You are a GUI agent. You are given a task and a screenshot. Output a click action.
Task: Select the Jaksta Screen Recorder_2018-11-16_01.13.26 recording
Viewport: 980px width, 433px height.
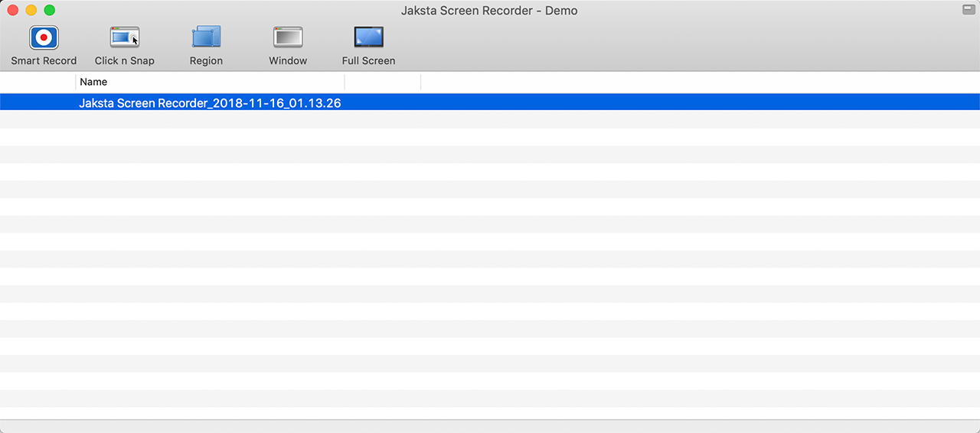point(210,103)
